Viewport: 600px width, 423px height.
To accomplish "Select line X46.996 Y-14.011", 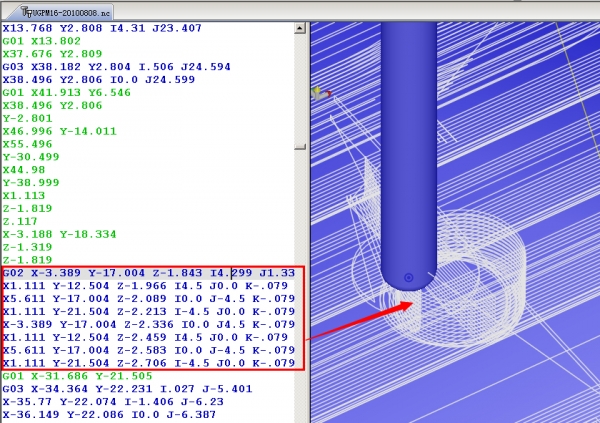I will [x=59, y=131].
